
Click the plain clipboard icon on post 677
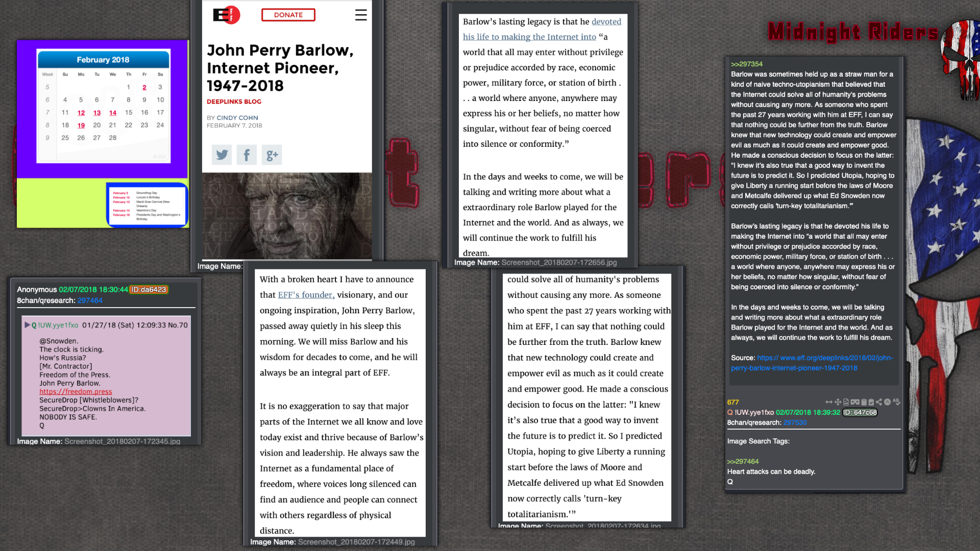click(864, 402)
